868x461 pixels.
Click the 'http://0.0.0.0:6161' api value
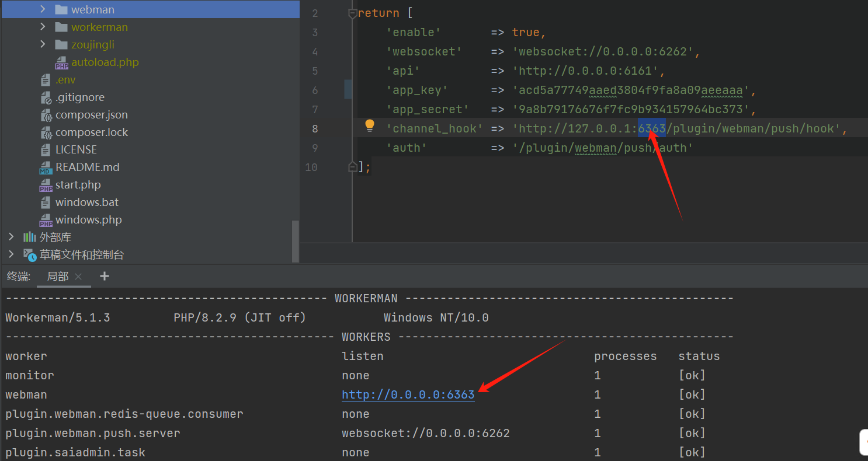pyautogui.click(x=585, y=71)
